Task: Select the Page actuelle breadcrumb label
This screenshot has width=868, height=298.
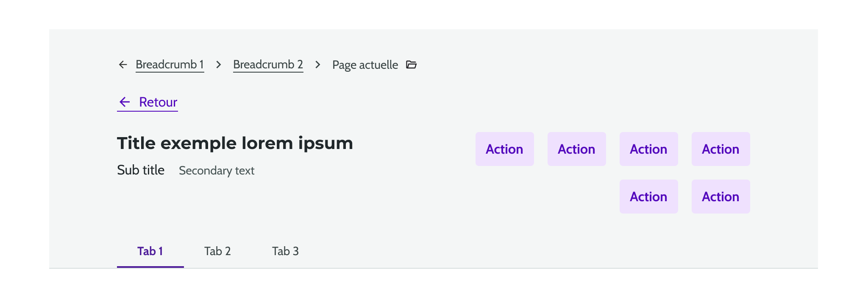Action: (x=365, y=65)
